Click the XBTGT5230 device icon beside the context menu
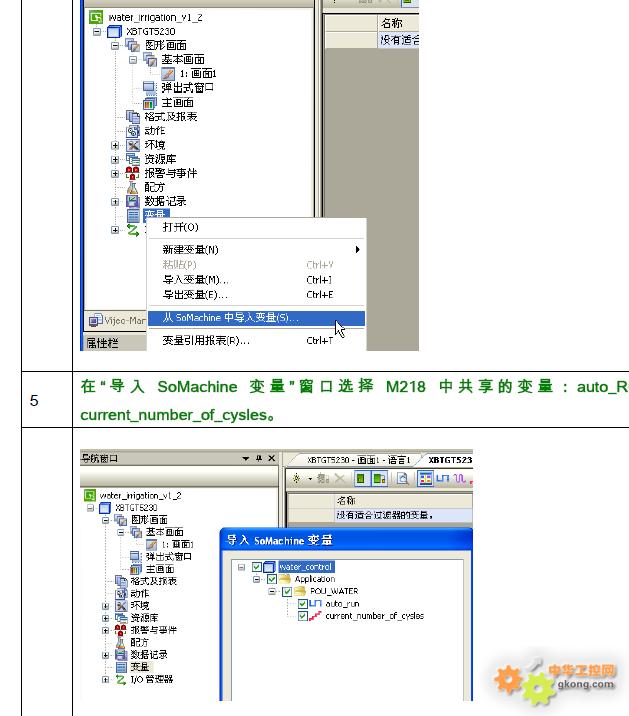Viewport: 629px width, 716px height. click(114, 32)
